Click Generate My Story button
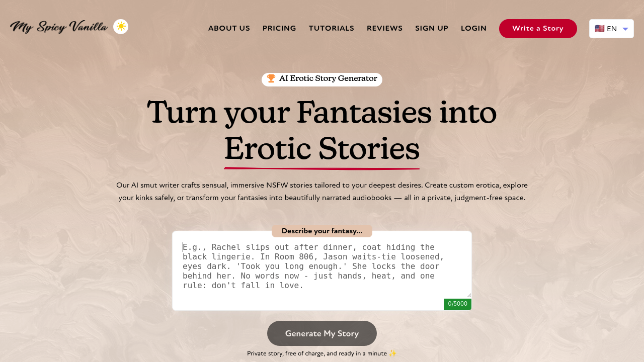 pos(322,333)
